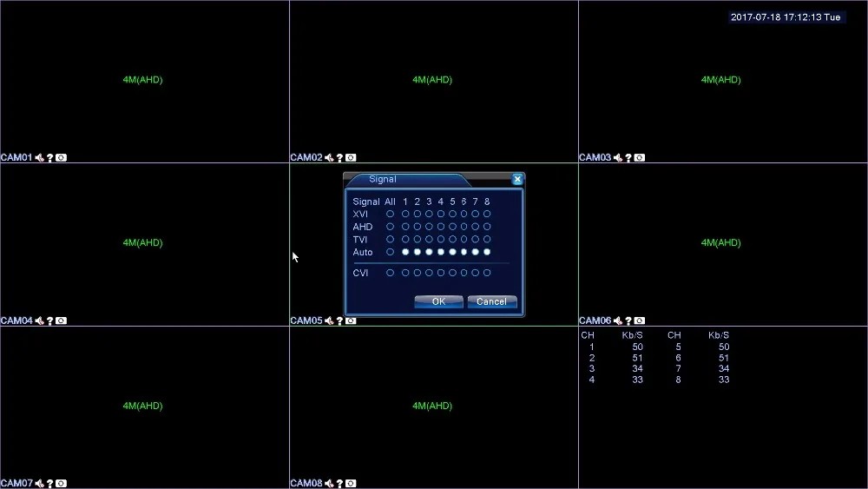The image size is (868, 489).
Task: Click the CAM04 channel label
Action: pyautogui.click(x=16, y=320)
